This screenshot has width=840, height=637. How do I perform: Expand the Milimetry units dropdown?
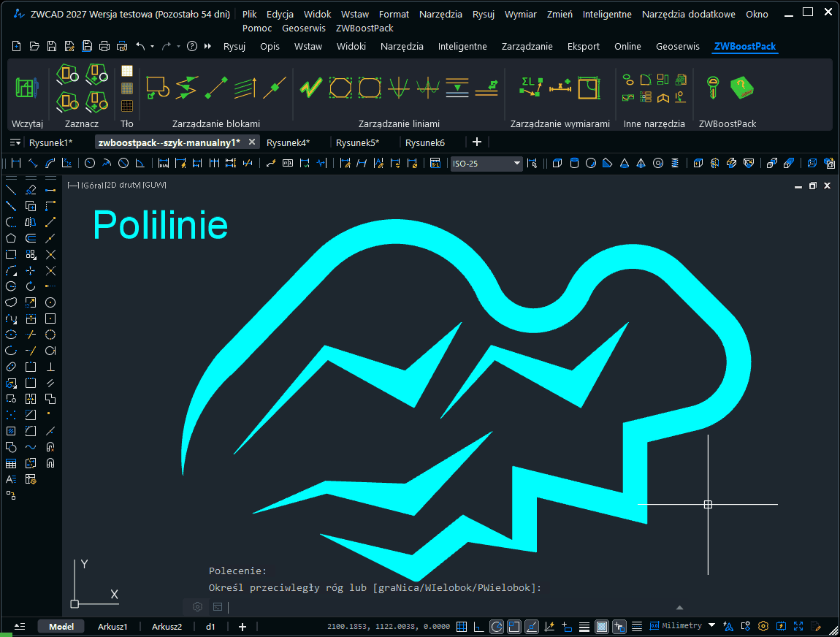point(709,626)
